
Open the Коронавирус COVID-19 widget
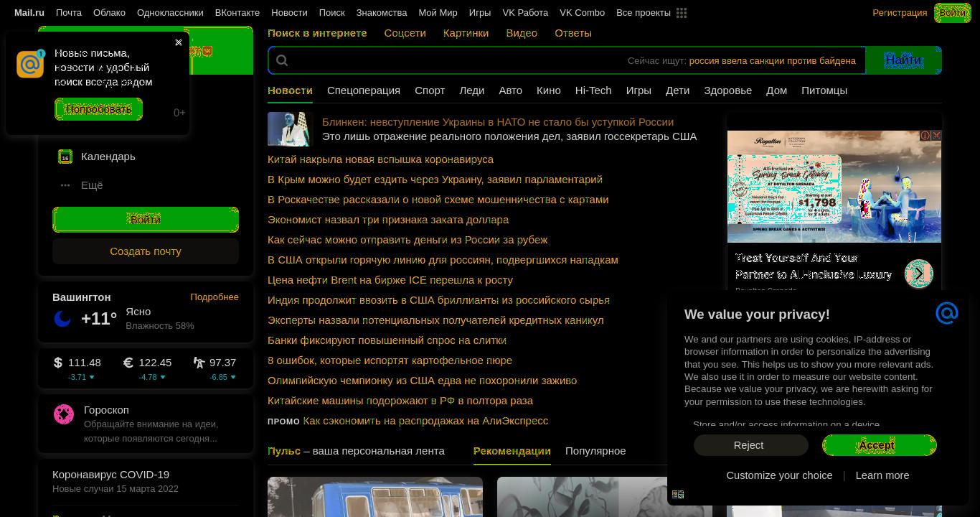(x=111, y=475)
